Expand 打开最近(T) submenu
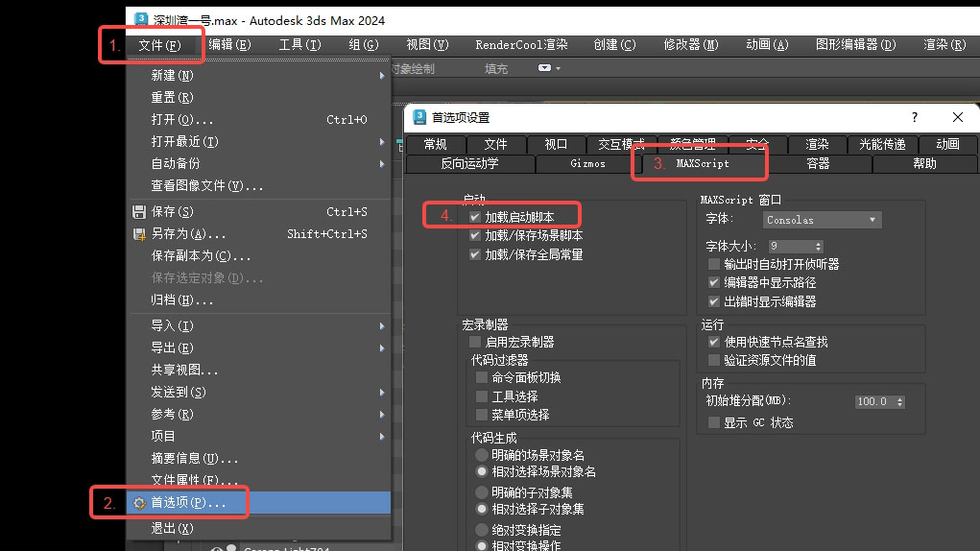 tap(382, 142)
